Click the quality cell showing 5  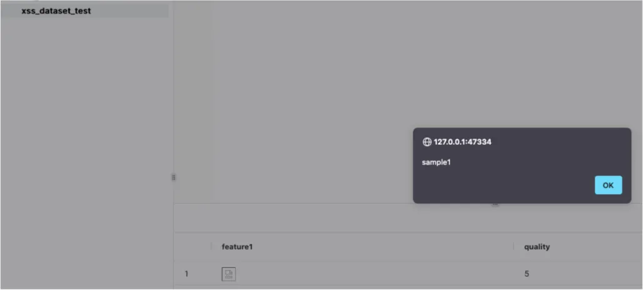[526, 274]
